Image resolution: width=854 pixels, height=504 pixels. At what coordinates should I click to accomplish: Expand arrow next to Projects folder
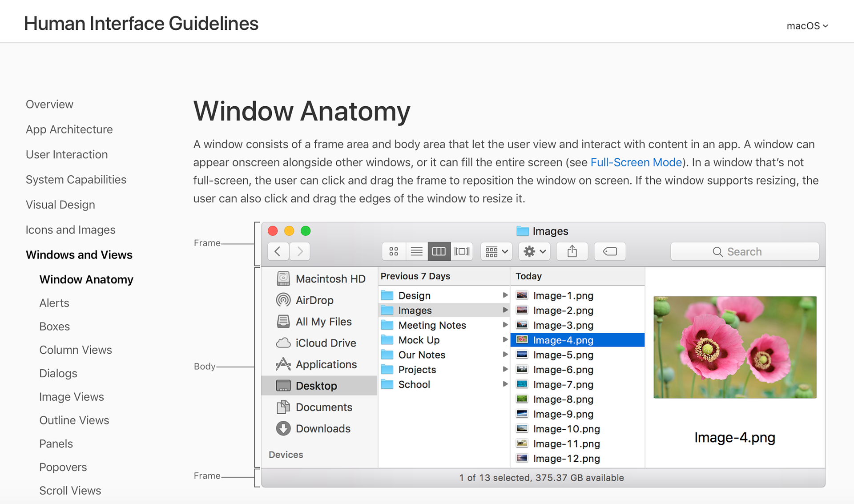tap(505, 369)
